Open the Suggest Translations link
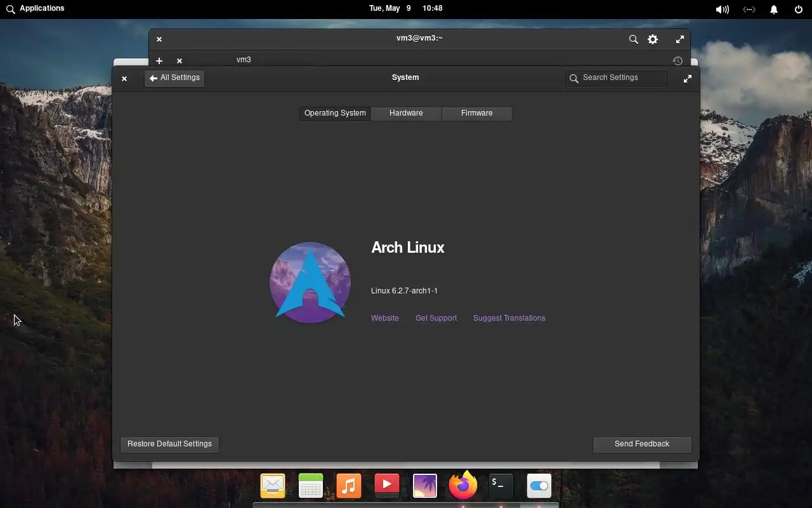Screen dimensions: 812x508 pos(509,318)
